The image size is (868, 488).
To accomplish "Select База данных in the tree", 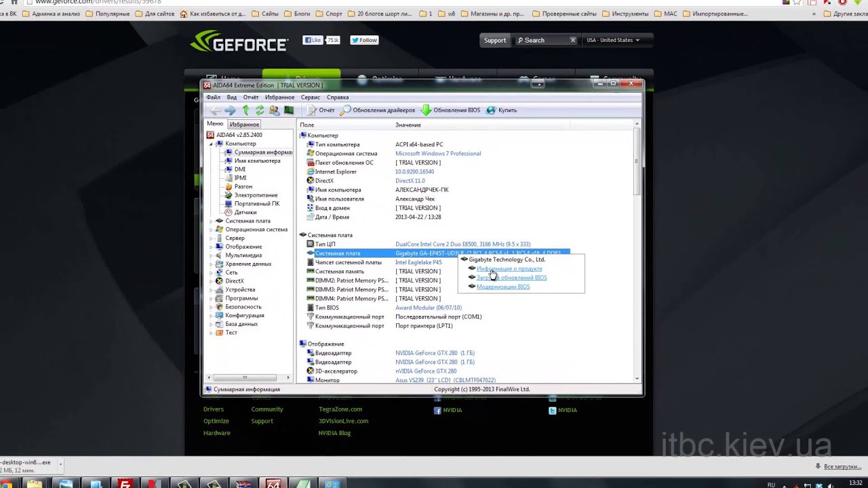I will tap(241, 324).
